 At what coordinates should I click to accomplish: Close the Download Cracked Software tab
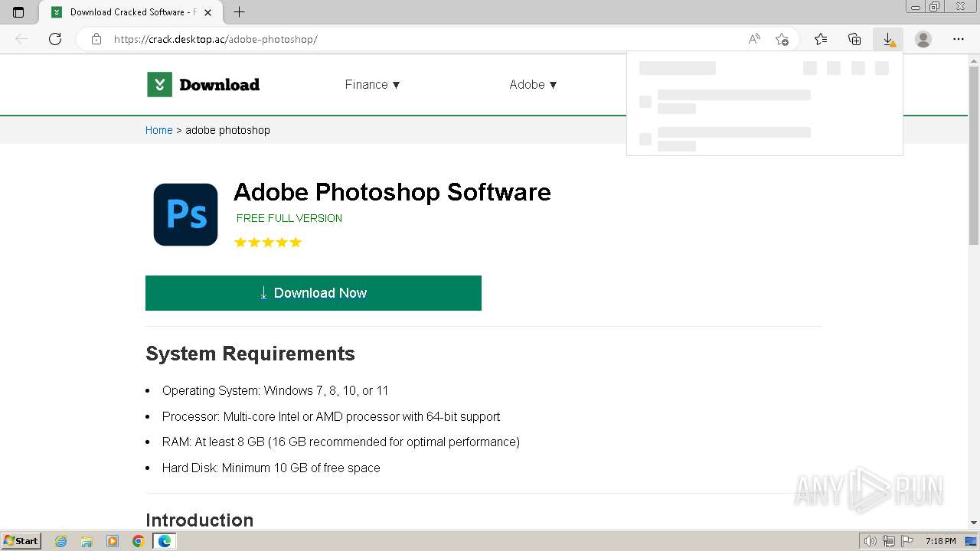coord(207,12)
